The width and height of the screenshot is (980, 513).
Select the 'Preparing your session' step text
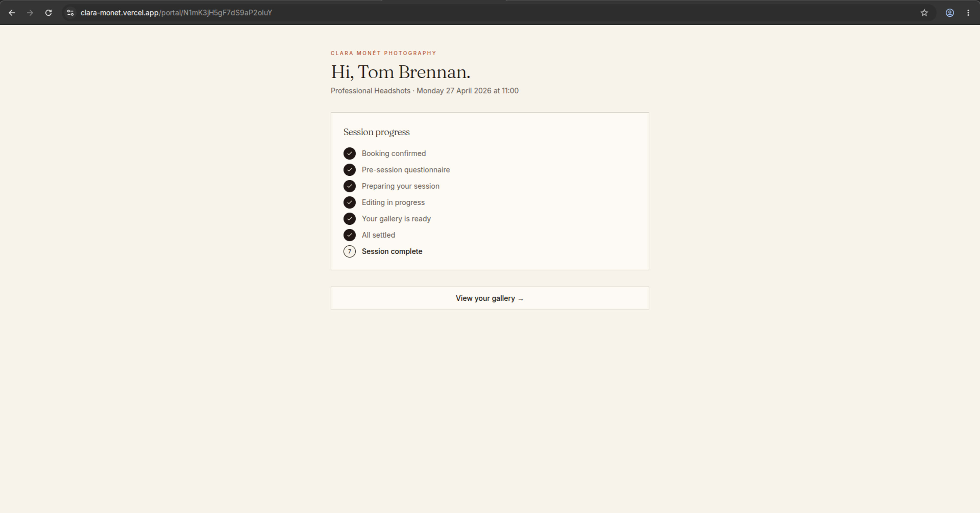(401, 186)
